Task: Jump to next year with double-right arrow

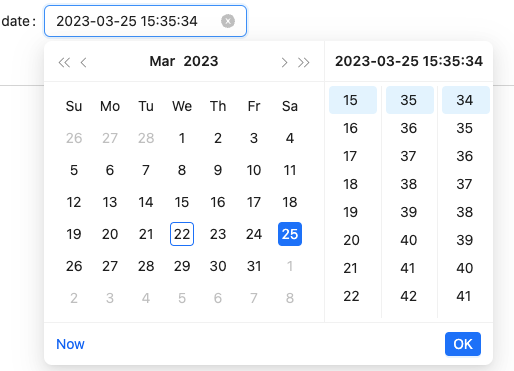Action: 303,62
